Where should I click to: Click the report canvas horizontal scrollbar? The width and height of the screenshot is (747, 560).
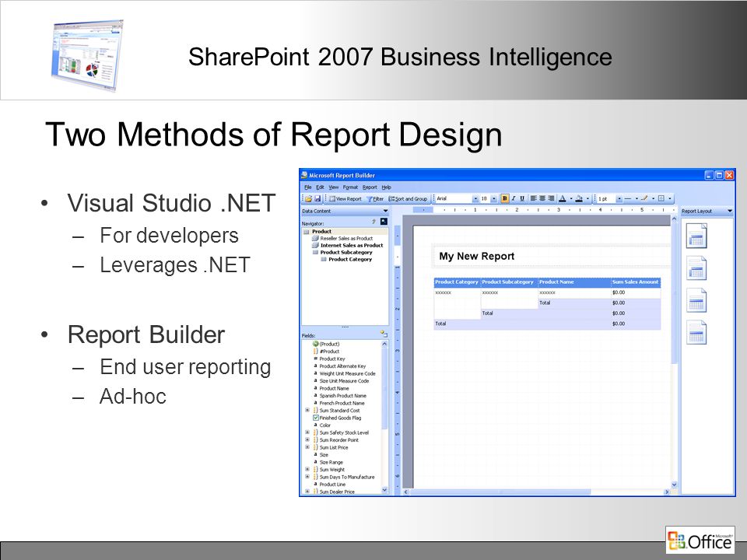coord(536,492)
